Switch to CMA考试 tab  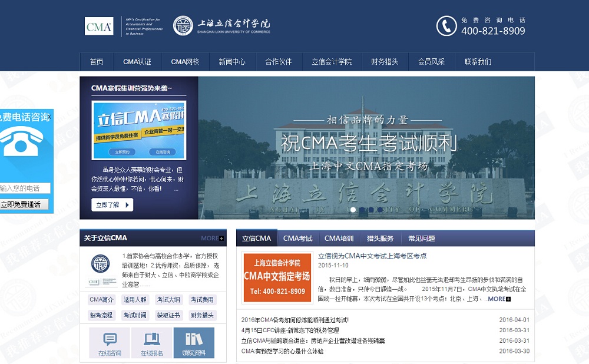coord(298,238)
